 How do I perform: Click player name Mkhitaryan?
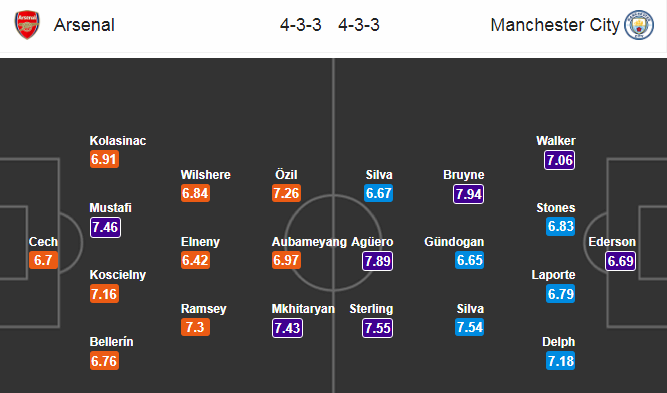[x=303, y=309]
